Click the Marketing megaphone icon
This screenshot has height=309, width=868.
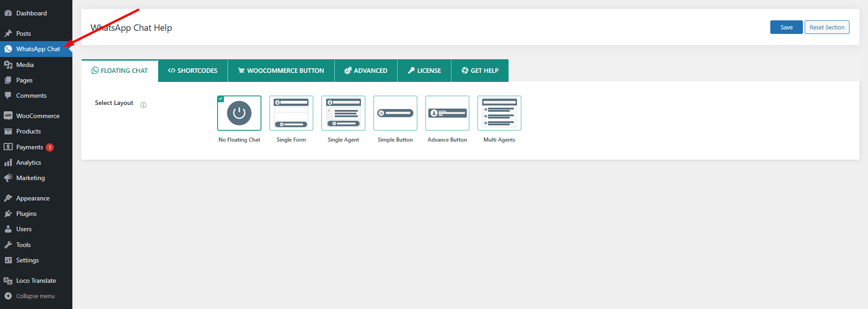(x=8, y=178)
